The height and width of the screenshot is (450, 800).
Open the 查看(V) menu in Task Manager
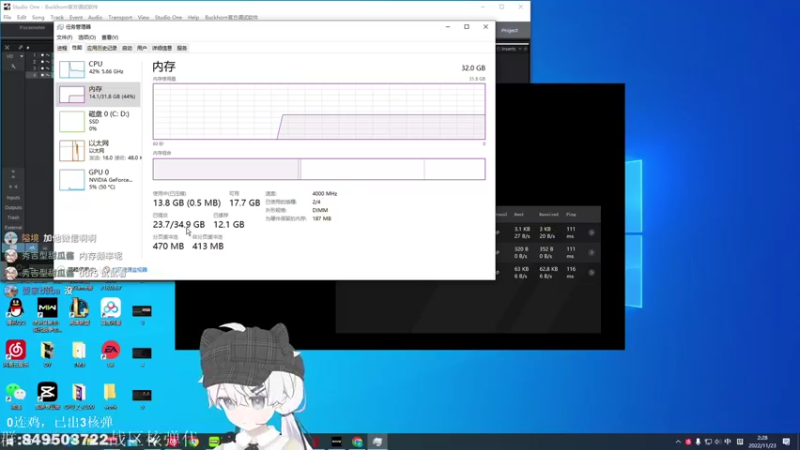pyautogui.click(x=110, y=37)
